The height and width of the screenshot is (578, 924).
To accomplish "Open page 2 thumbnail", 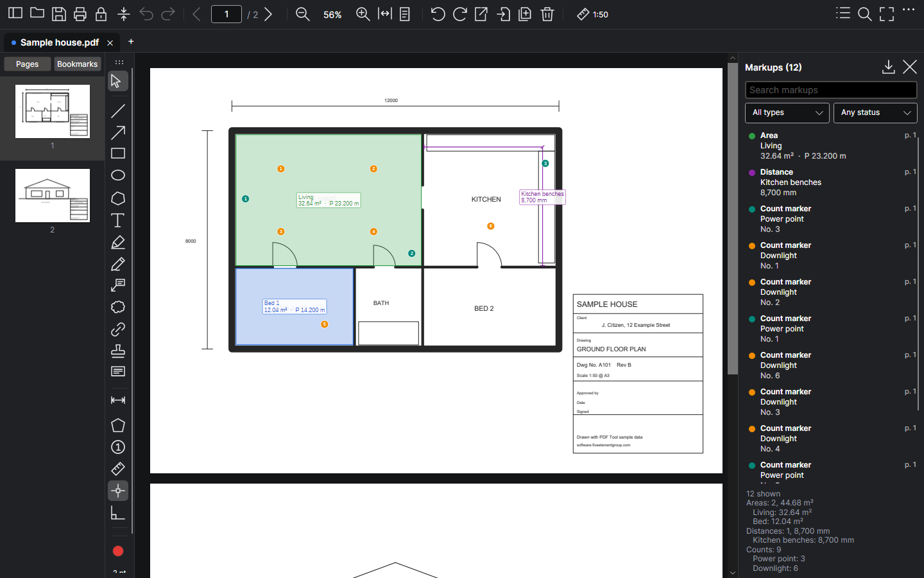I will (53, 195).
